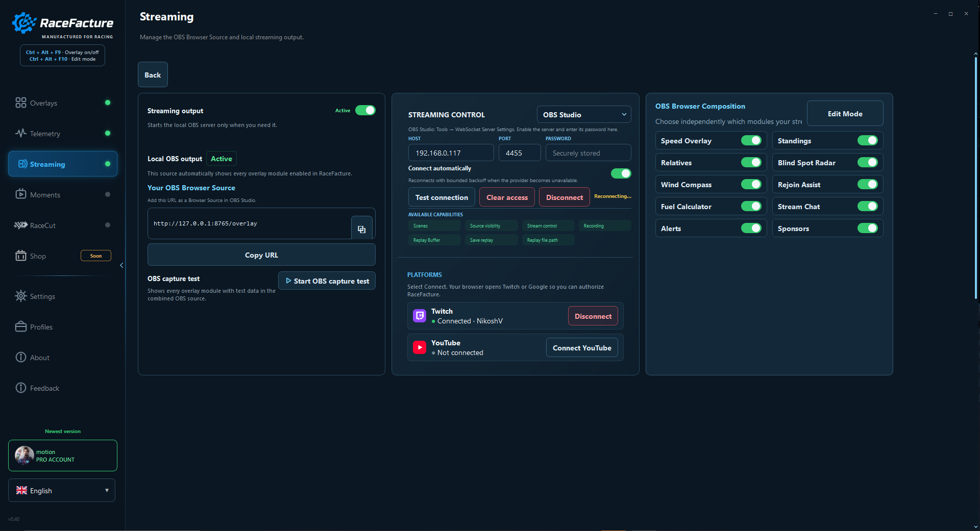Toggle Connect automatically switch
980x531 pixels.
click(x=621, y=173)
